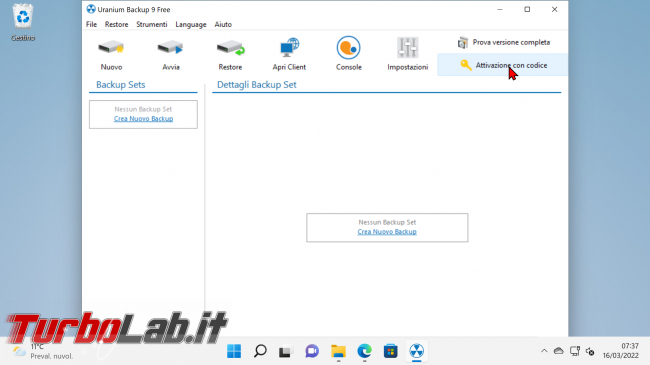Open Task View on the taskbar

(286, 351)
